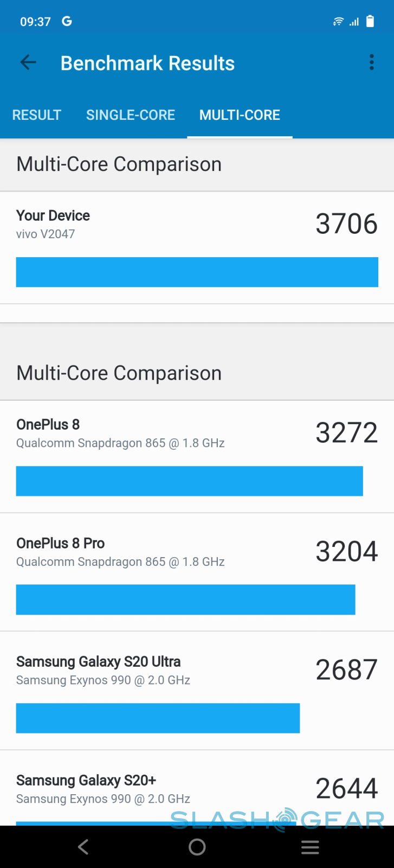Tap the battery status icon
The width and height of the screenshot is (394, 868).
tap(370, 21)
